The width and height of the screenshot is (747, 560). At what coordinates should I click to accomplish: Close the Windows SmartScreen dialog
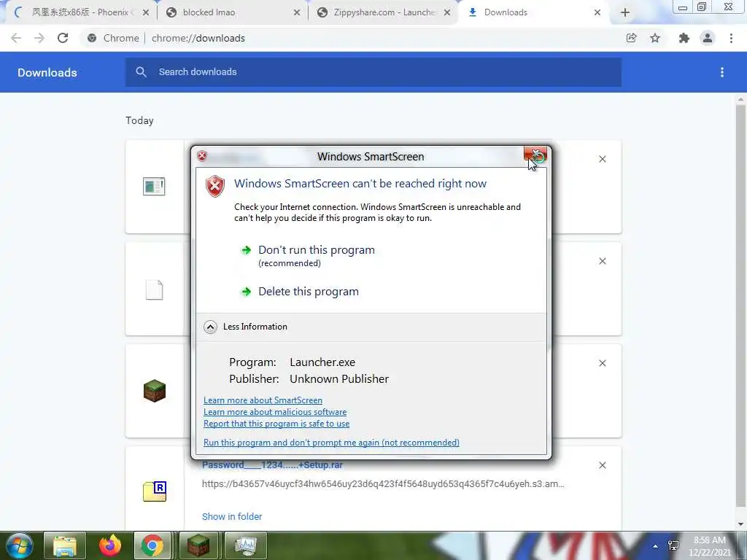[535, 155]
